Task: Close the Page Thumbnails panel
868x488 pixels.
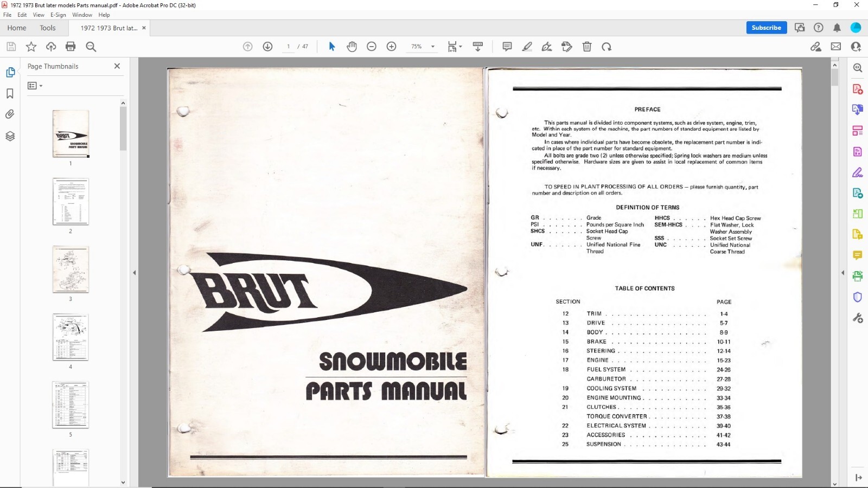Action: [117, 66]
